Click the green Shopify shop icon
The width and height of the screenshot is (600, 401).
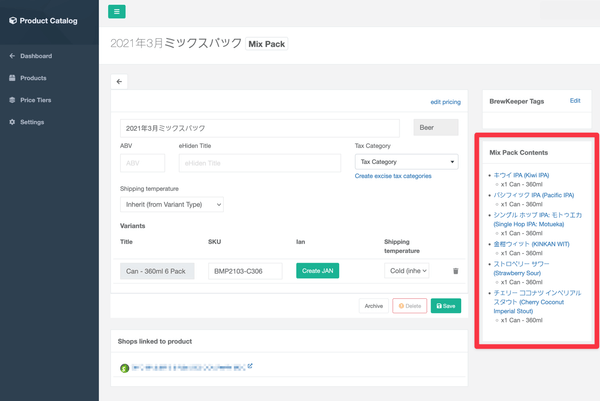(x=124, y=368)
